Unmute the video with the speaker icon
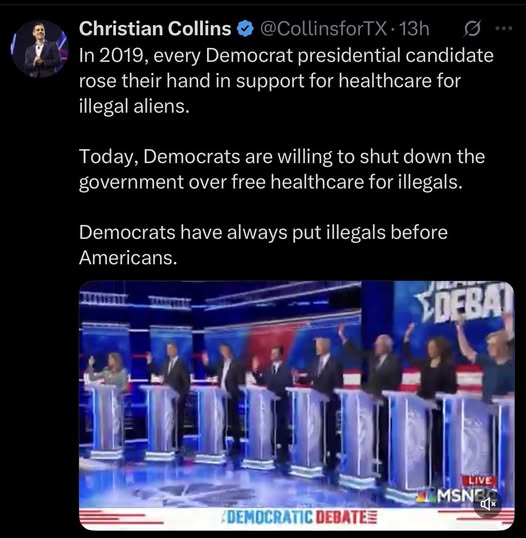The height and width of the screenshot is (538, 526). [488, 504]
